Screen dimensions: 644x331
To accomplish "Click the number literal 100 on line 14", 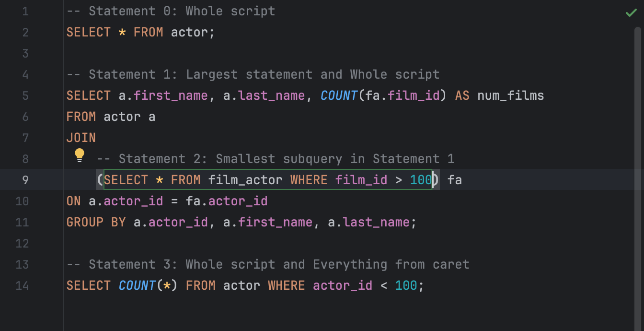I will click(x=407, y=285).
